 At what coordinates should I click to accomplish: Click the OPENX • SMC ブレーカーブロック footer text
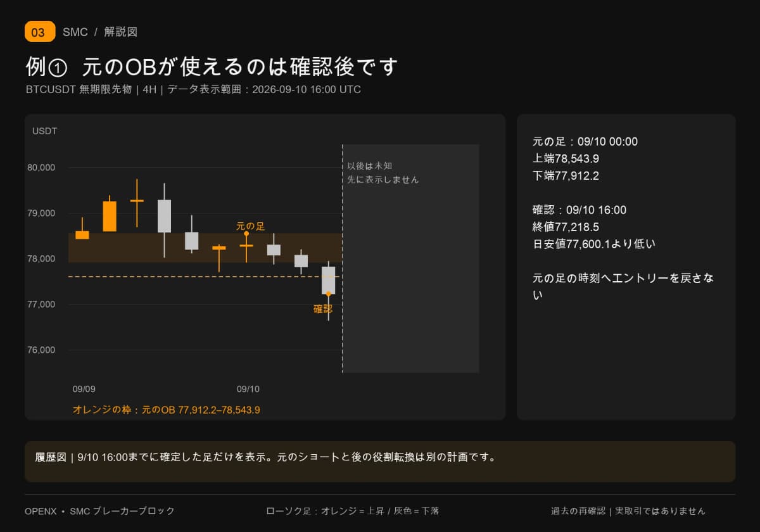pos(99,511)
